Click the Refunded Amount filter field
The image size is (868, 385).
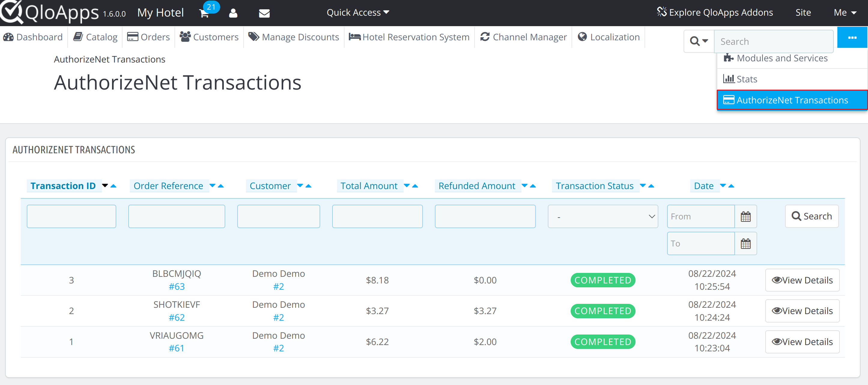[x=485, y=216]
